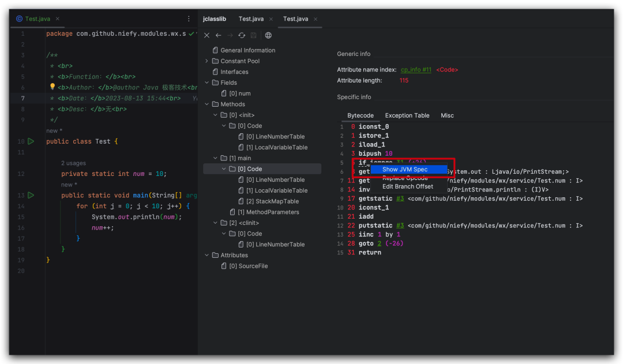This screenshot has width=623, height=364.
Task: Click the refresh icon in the jclasslib toolbar
Action: click(242, 35)
